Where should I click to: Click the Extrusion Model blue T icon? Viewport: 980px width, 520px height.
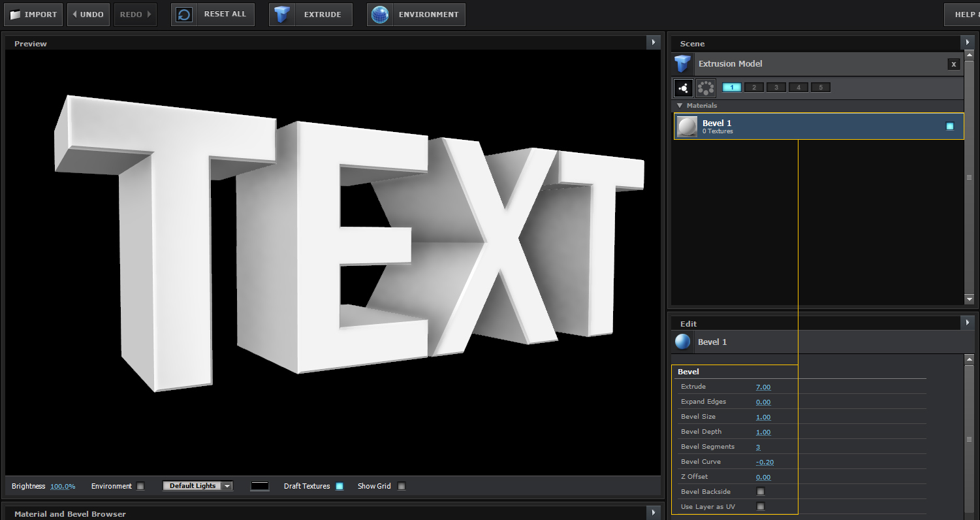[683, 64]
